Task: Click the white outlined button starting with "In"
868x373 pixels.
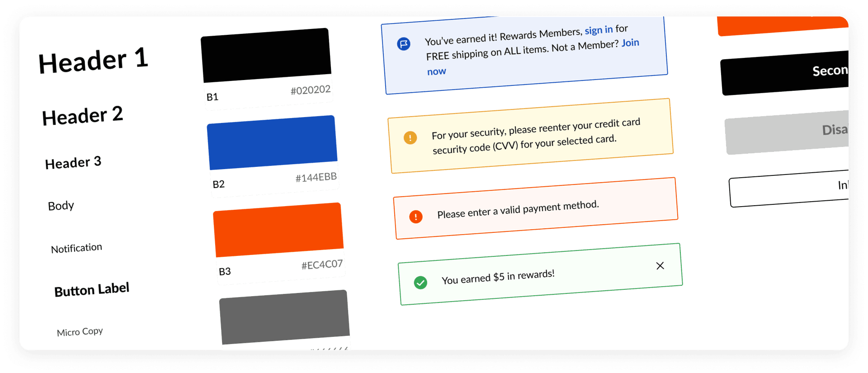Action: point(789,189)
